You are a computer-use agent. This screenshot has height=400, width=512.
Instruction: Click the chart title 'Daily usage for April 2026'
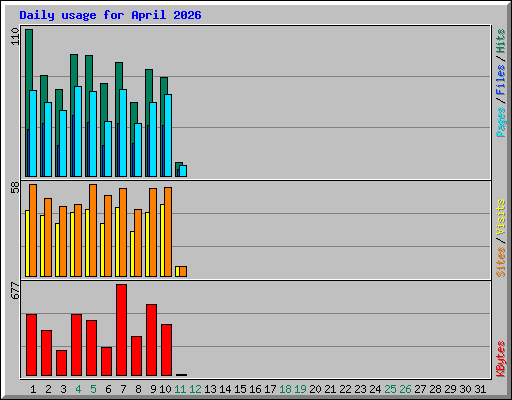tap(110, 15)
